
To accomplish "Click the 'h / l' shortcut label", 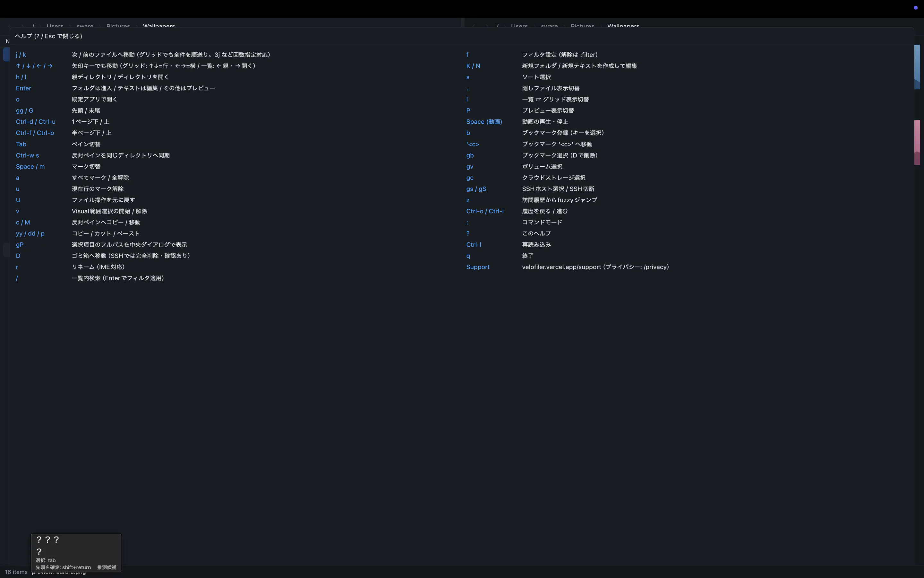I will [x=21, y=77].
